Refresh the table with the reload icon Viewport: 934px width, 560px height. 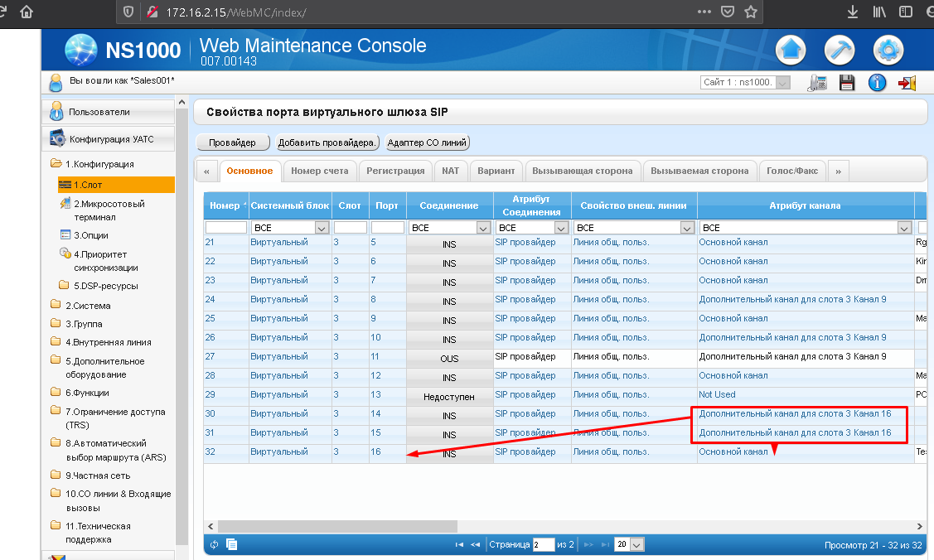pos(215,544)
